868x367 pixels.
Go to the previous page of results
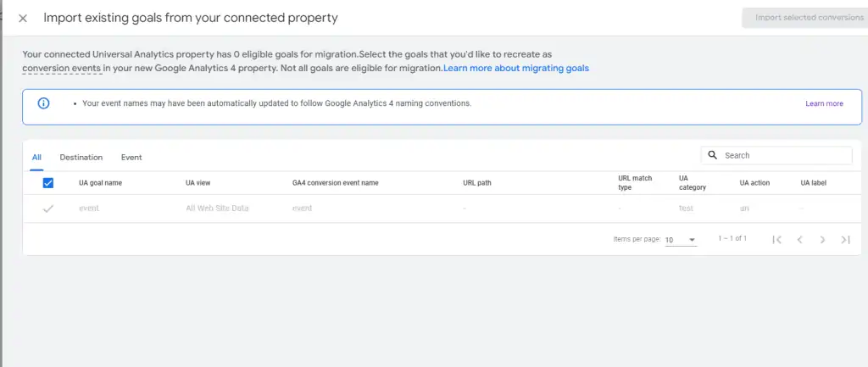pyautogui.click(x=799, y=240)
